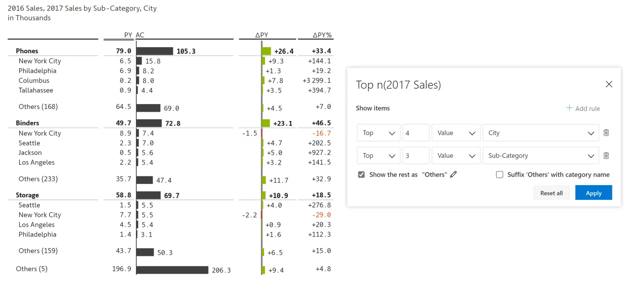Expand the Sub-Category field dropdown
This screenshot has height=288, width=644.
540,155
